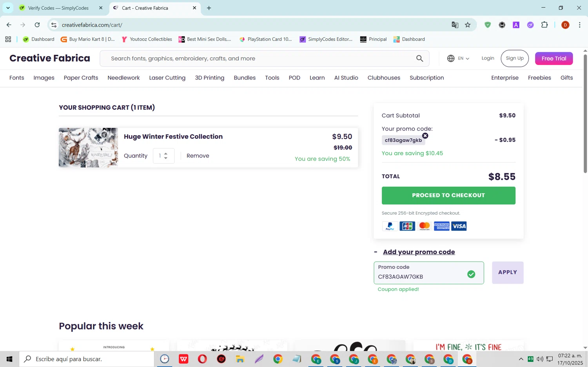Image resolution: width=588 pixels, height=367 pixels.
Task: Click the purple A extension icon
Action: (516, 25)
